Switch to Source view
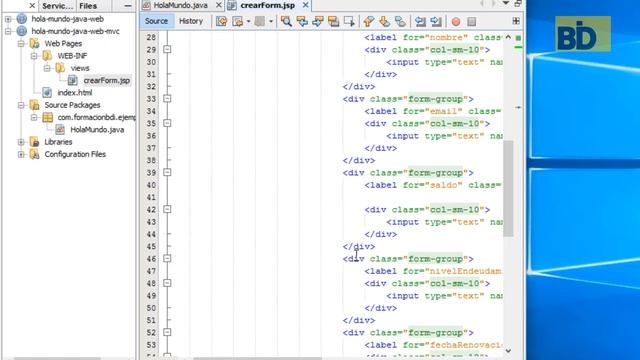 156,21
